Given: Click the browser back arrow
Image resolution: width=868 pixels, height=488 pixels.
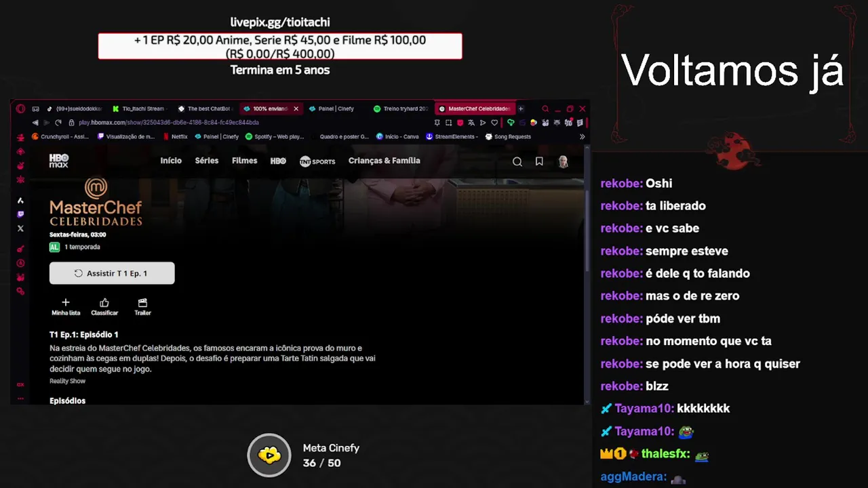Looking at the screenshot, I should (x=35, y=123).
